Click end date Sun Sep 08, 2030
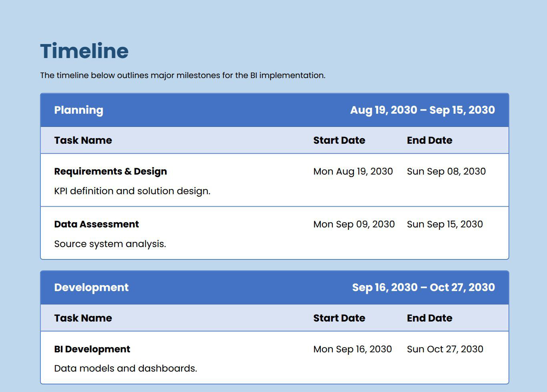This screenshot has width=547, height=392. point(446,171)
